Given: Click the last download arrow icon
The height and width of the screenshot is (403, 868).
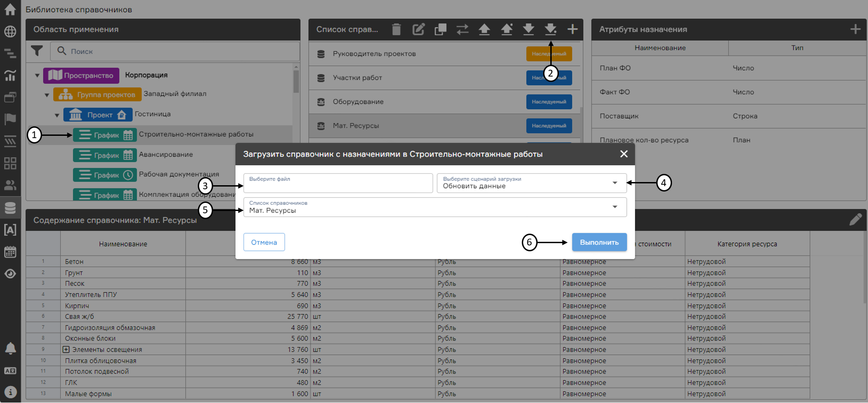Looking at the screenshot, I should 550,29.
